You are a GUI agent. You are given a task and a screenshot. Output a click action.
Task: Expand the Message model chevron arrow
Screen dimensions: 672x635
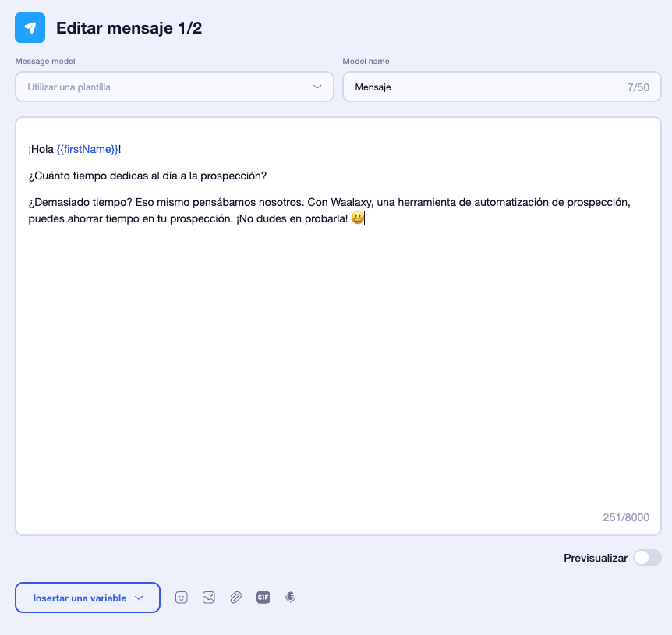pyautogui.click(x=317, y=87)
